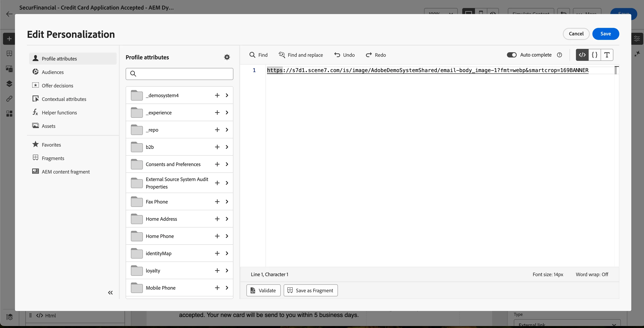Click the Cancel button
This screenshot has width=644, height=328.
pos(576,34)
